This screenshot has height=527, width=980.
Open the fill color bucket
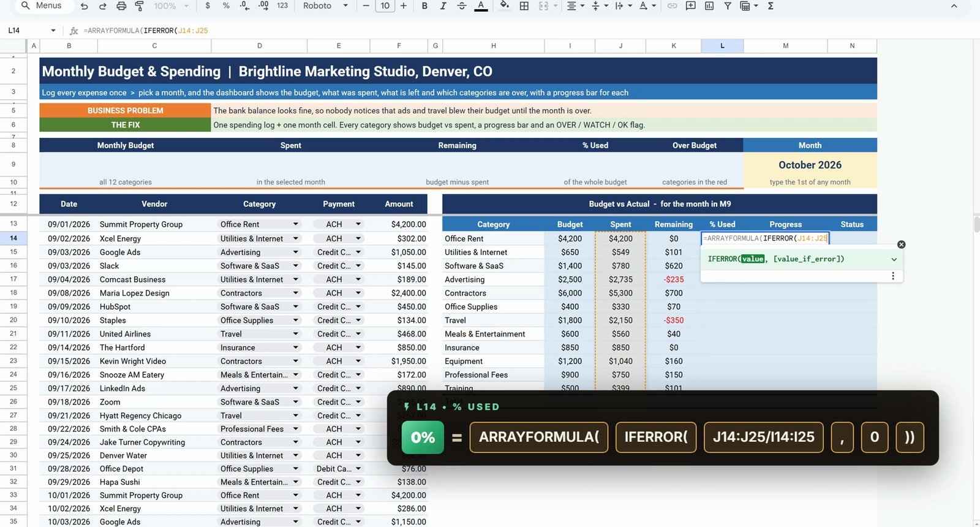(x=504, y=6)
